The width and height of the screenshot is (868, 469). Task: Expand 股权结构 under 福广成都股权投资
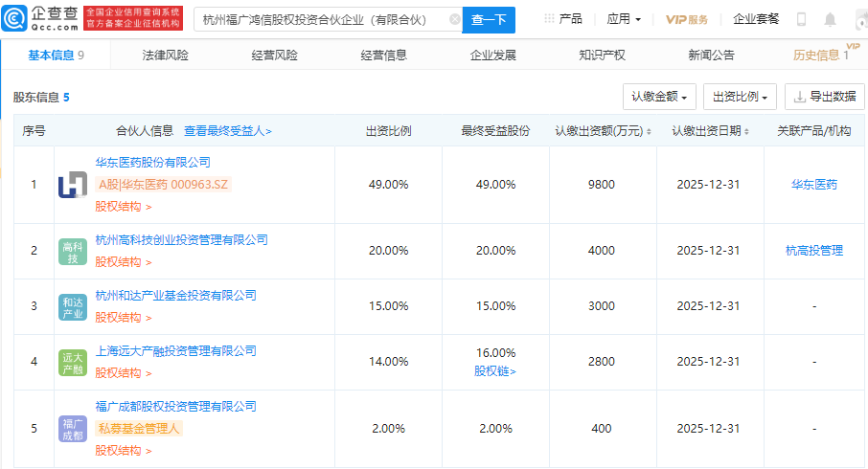click(123, 450)
